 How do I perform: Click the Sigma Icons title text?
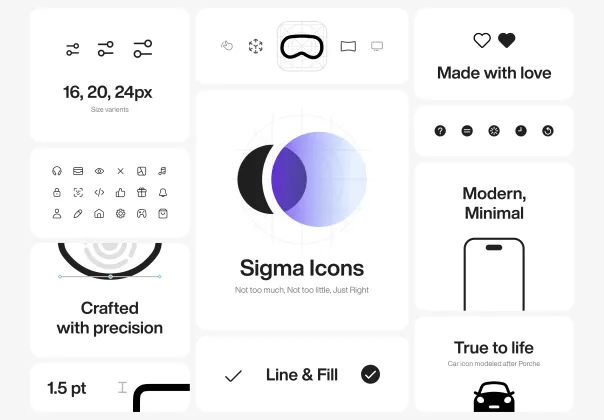[x=302, y=268]
